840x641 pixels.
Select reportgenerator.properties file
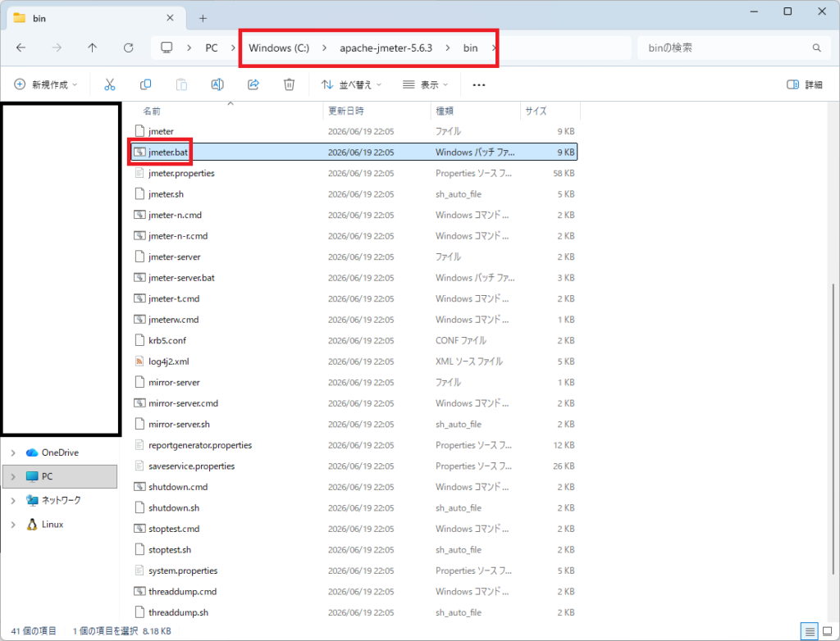point(354,445)
